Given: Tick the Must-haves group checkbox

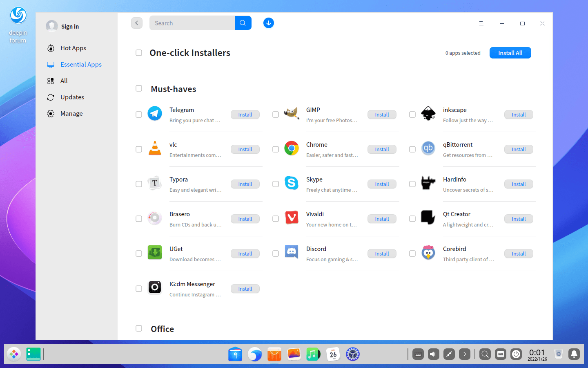Looking at the screenshot, I should point(139,88).
